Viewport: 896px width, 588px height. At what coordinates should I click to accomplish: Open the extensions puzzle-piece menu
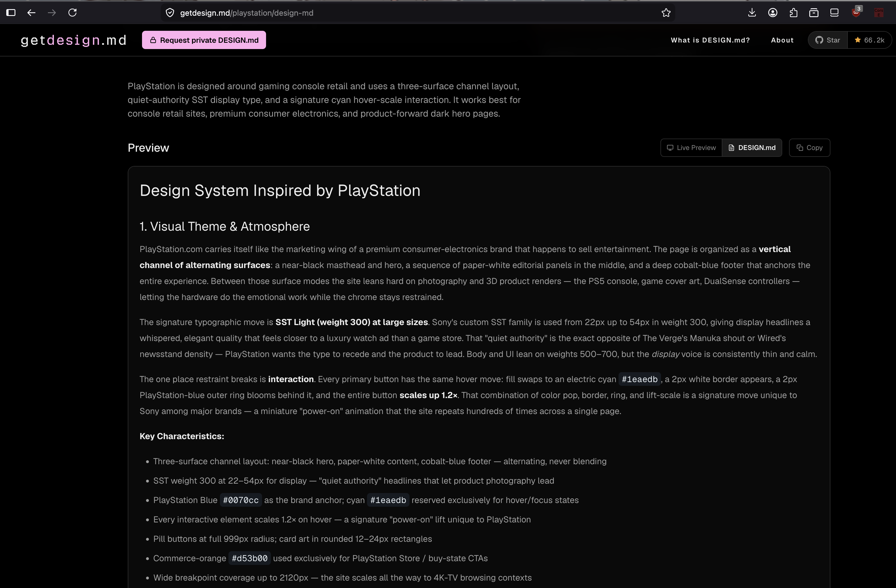(x=793, y=13)
